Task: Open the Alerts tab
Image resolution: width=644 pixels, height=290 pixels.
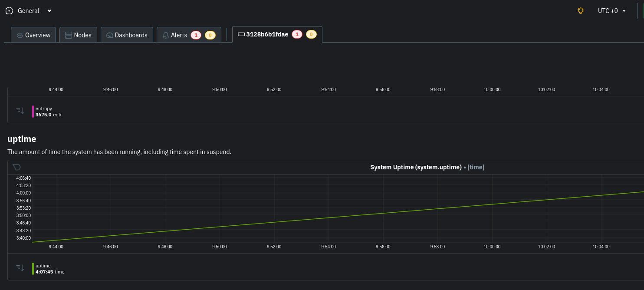Action: (189, 35)
